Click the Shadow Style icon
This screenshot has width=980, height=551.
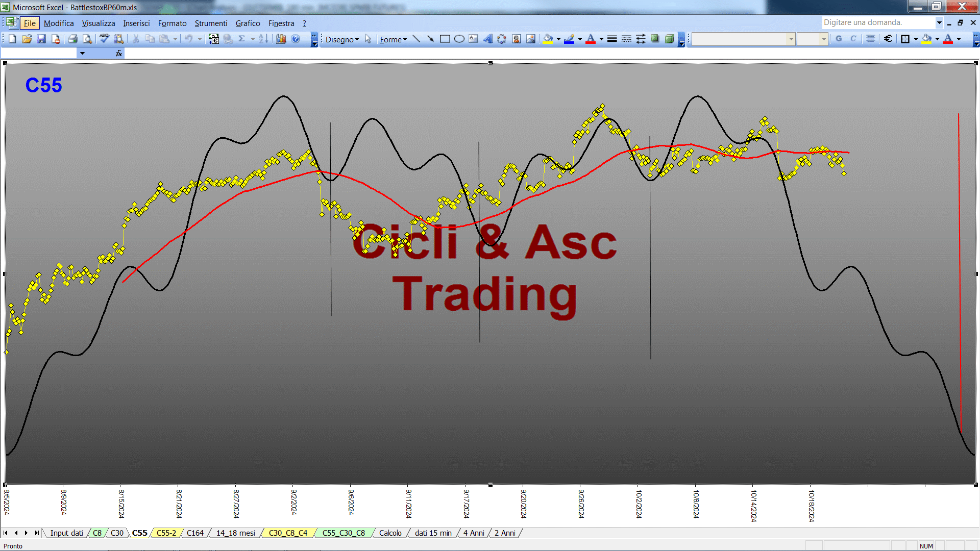[655, 39]
